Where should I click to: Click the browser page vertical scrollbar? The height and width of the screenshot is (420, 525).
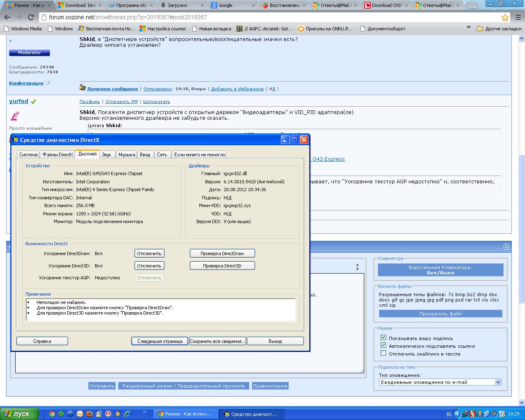522,205
